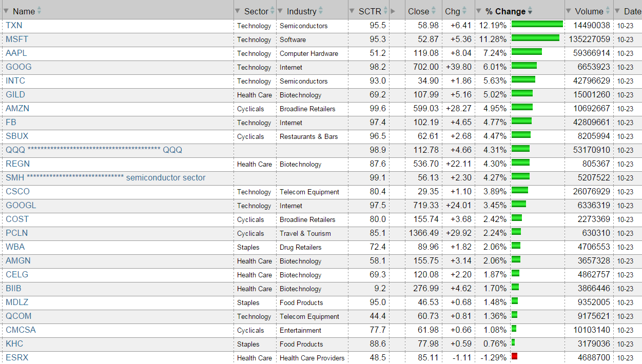Open the Name column filter triangle
This screenshot has width=642, height=364.
[x=6, y=11]
